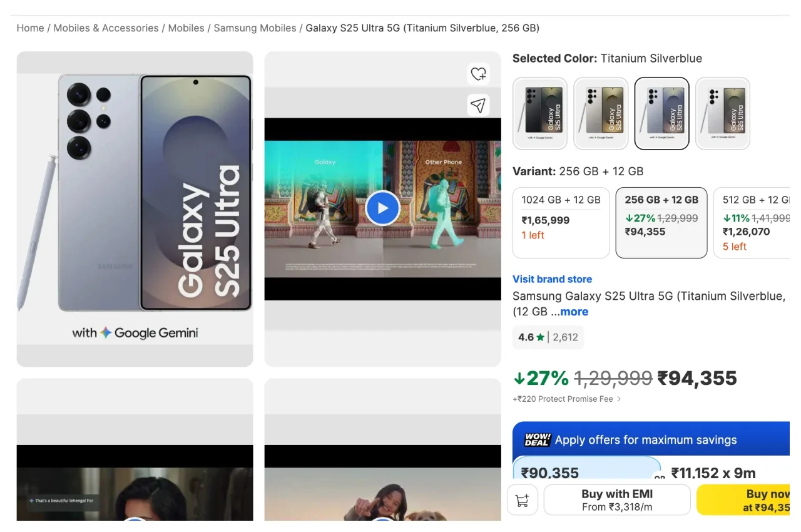The width and height of the screenshot is (801, 532).
Task: Open the 4.6 star ratings badge
Action: 548,337
